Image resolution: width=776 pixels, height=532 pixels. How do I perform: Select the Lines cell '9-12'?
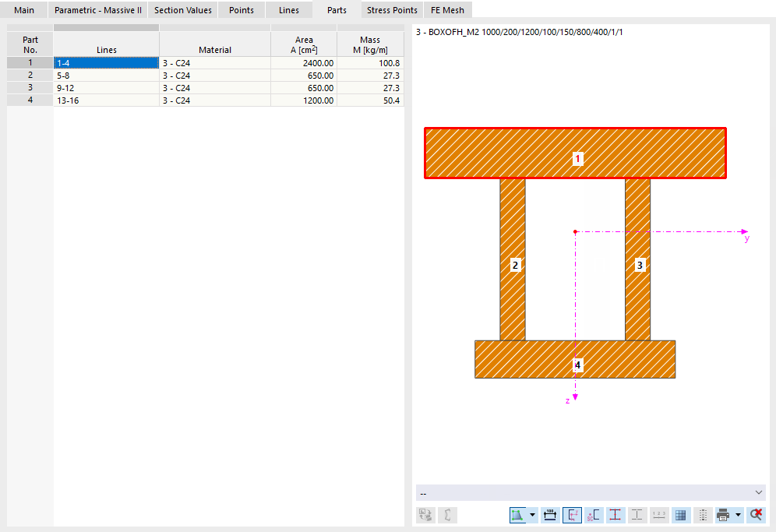pos(106,87)
